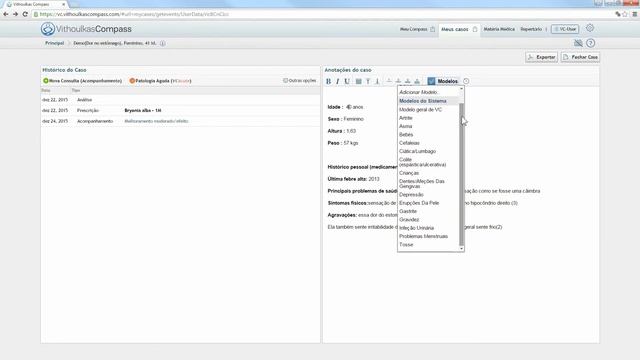Pick the Dentes/Afeções Das Gengivas template

[x=422, y=184]
